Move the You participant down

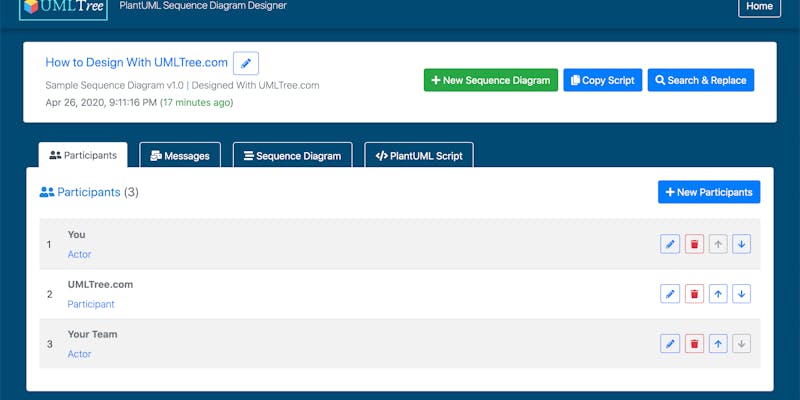click(741, 244)
